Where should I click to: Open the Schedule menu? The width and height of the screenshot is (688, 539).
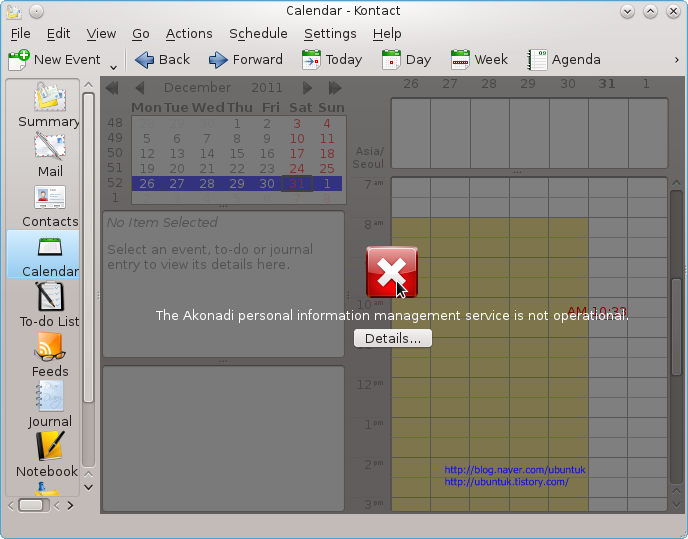tap(258, 33)
